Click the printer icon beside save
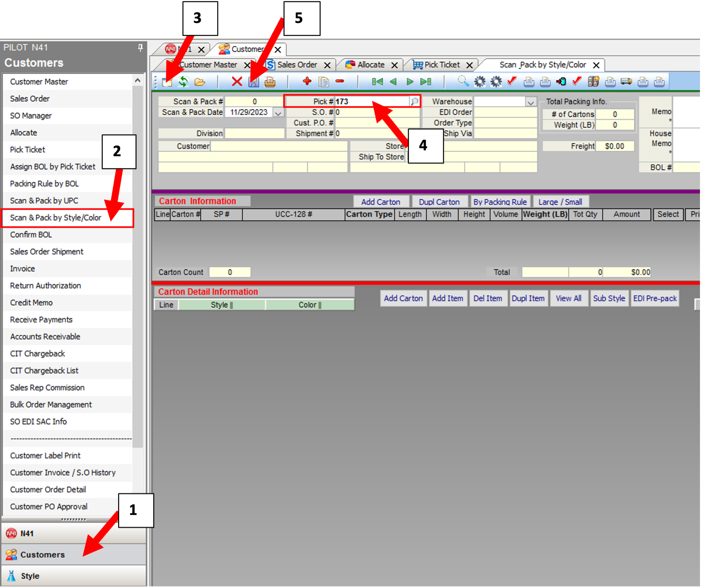This screenshot has width=702, height=588. 270,82
